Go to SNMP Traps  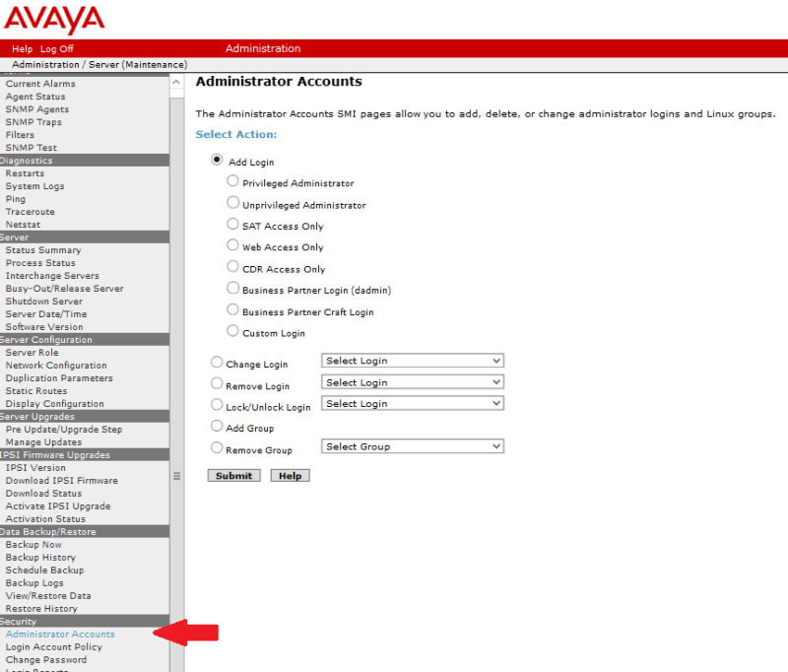[33, 122]
